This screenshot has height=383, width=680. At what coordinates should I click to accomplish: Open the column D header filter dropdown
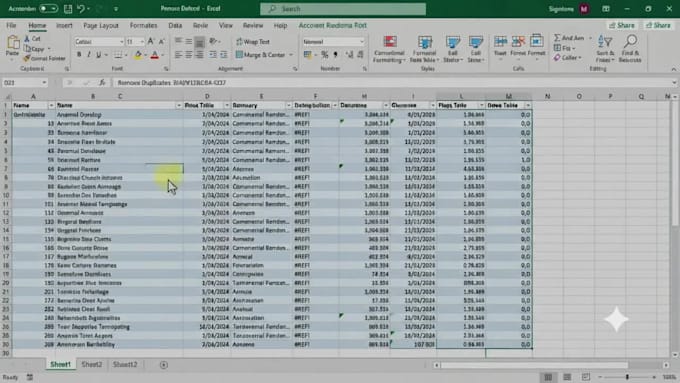coord(226,105)
